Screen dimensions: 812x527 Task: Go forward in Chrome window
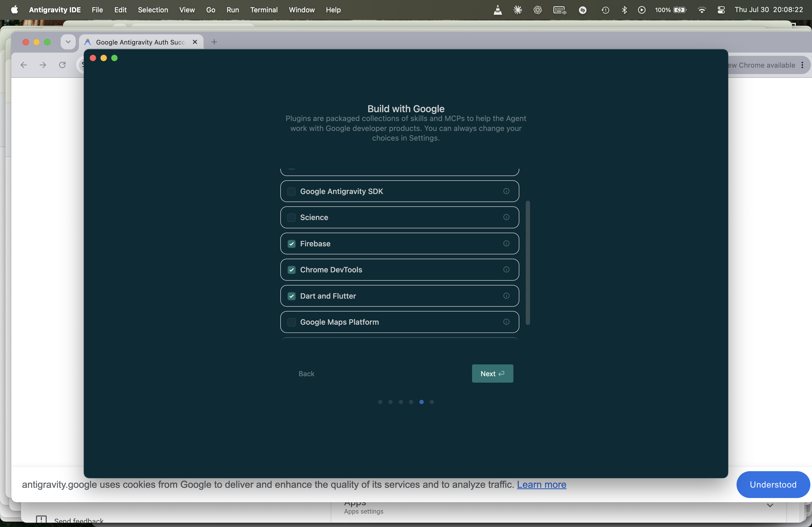(x=43, y=65)
